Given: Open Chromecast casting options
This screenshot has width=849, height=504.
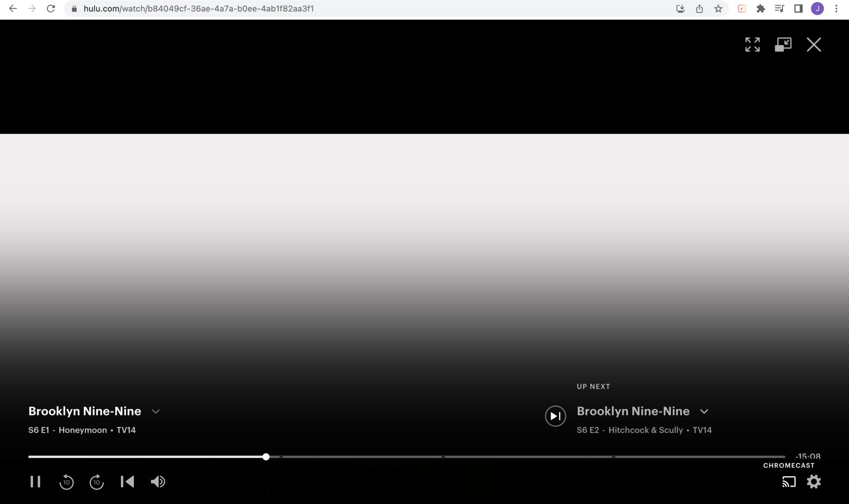Looking at the screenshot, I should tap(789, 481).
